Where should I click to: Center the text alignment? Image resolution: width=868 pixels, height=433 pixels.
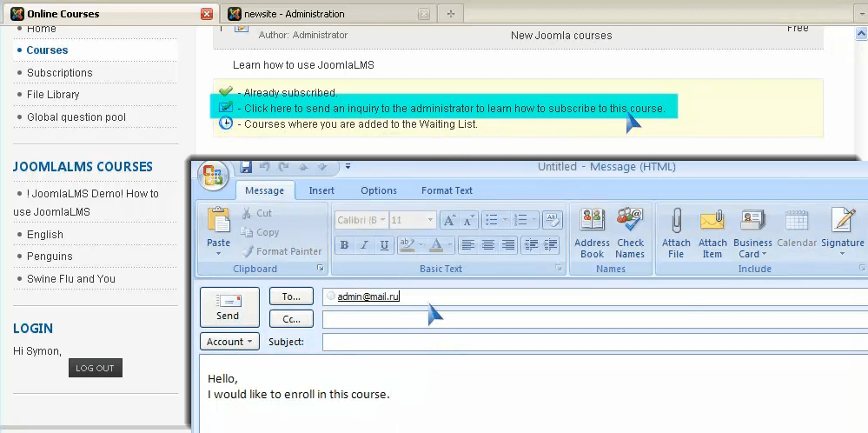pyautogui.click(x=488, y=244)
